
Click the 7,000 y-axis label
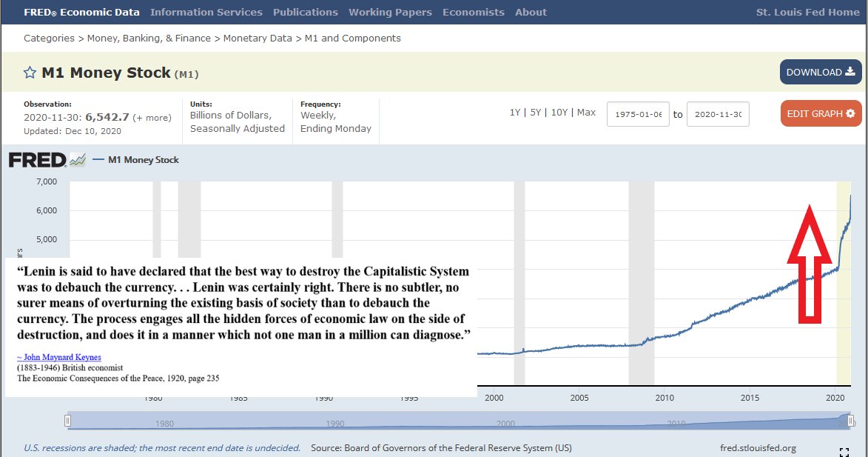click(47, 181)
